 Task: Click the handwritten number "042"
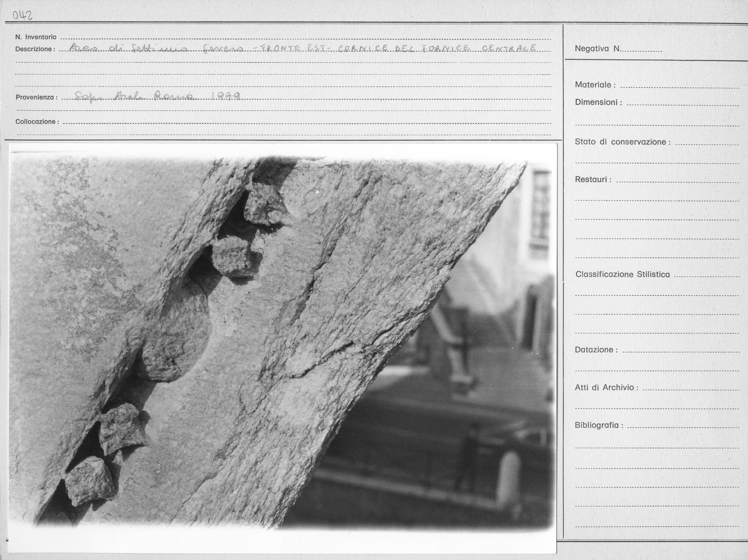(22, 15)
